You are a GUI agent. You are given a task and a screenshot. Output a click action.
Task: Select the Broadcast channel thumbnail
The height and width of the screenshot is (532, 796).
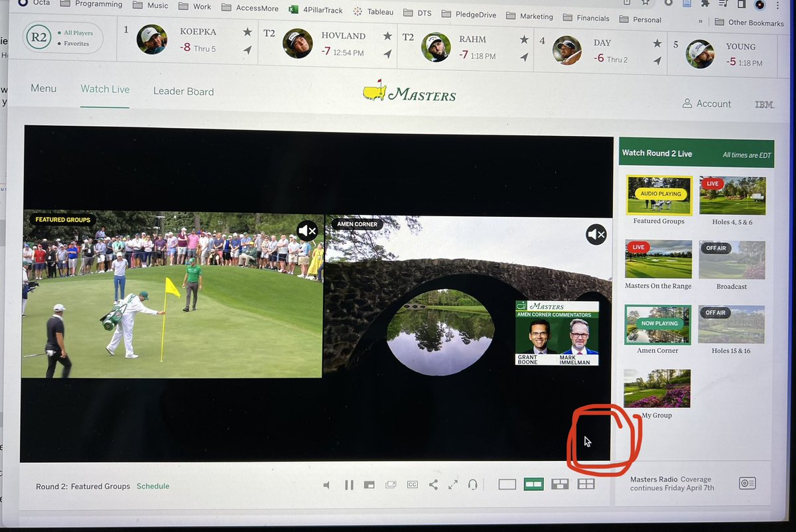coord(731,260)
